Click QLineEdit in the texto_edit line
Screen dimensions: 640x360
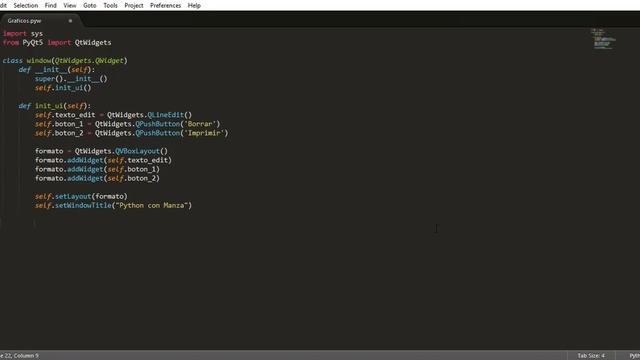coord(165,115)
